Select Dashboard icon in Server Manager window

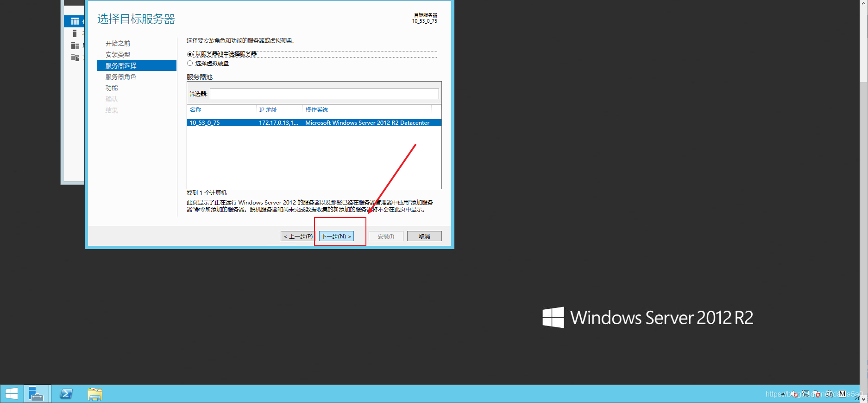[x=75, y=21]
